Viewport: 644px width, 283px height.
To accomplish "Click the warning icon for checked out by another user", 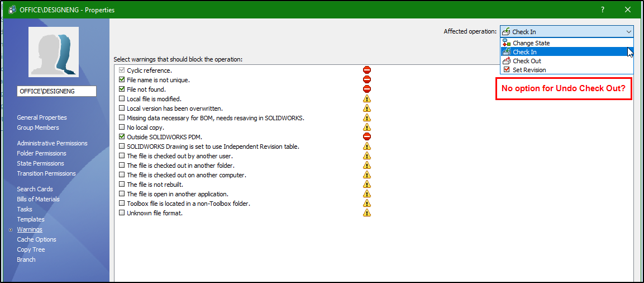I will coord(367,155).
